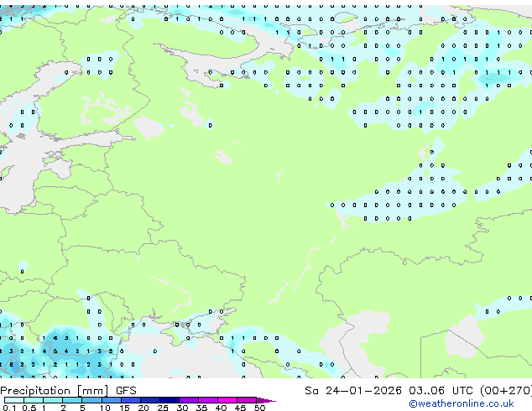The image size is (532, 411).
Task: Click the legend swatch between 1 and 2
Action: (x=53, y=400)
